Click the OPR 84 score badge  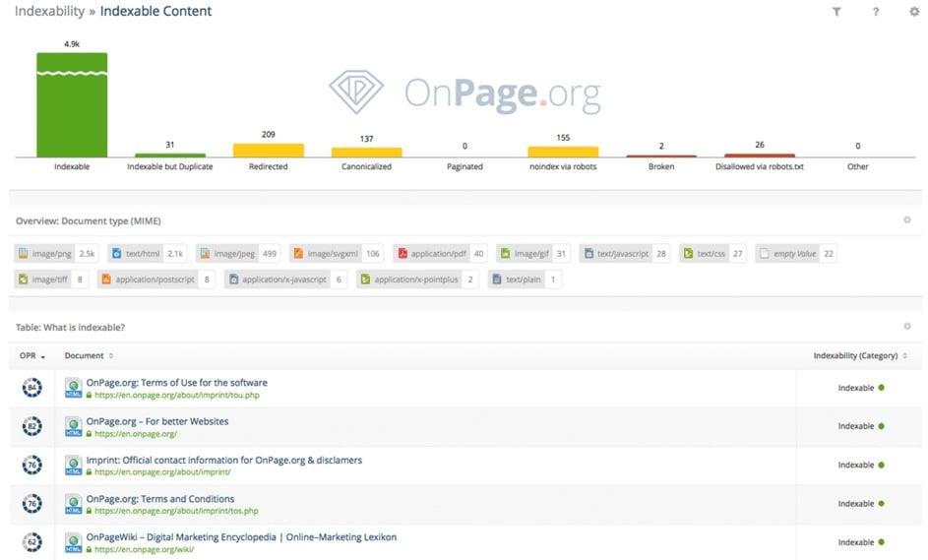click(x=31, y=388)
